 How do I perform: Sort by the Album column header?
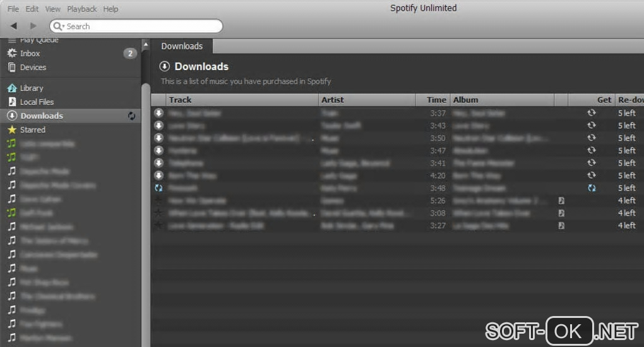pyautogui.click(x=502, y=99)
